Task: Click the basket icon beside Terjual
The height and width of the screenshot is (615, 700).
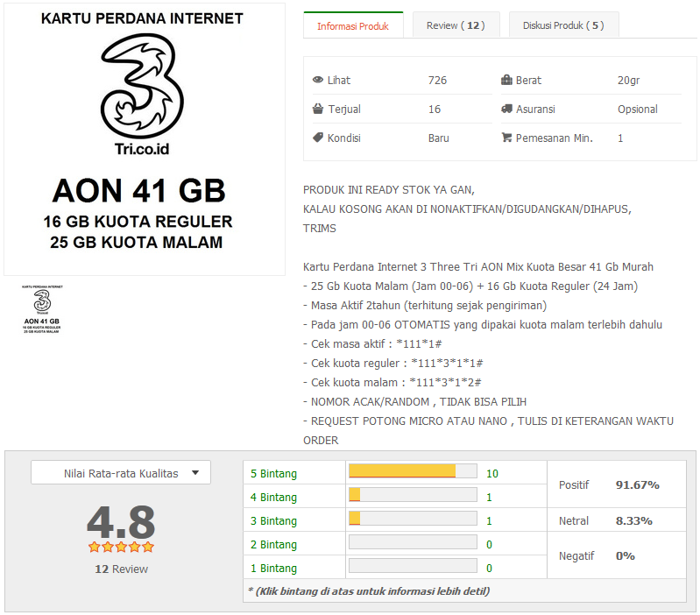Action: click(318, 109)
